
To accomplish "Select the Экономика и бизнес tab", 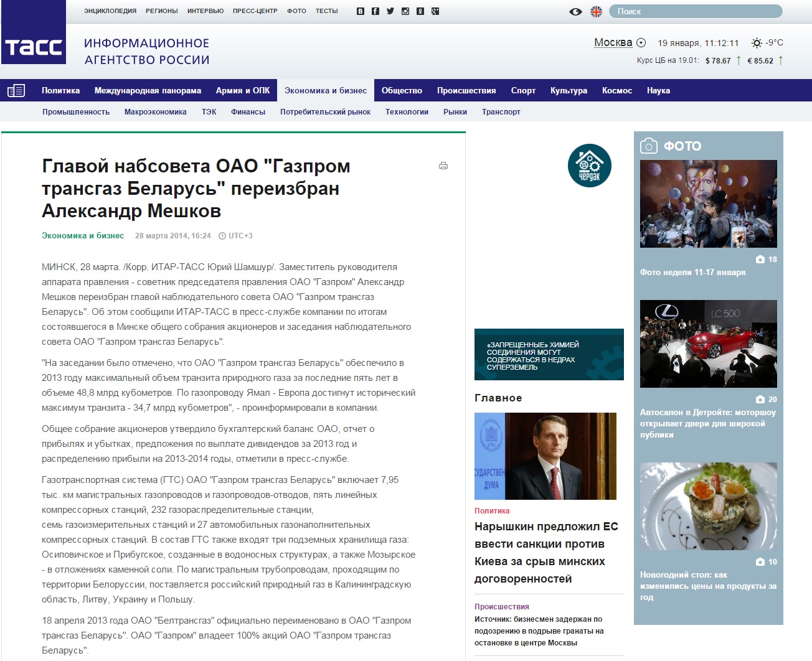I will [326, 91].
